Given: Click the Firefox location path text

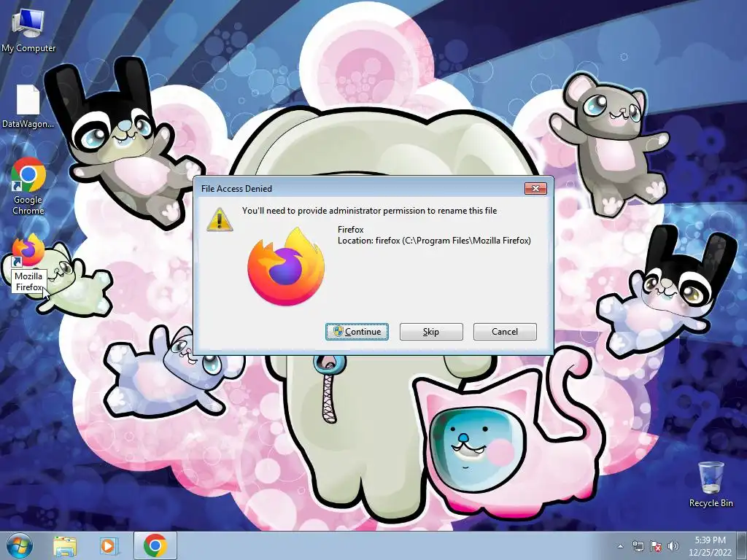Looking at the screenshot, I should pos(434,241).
